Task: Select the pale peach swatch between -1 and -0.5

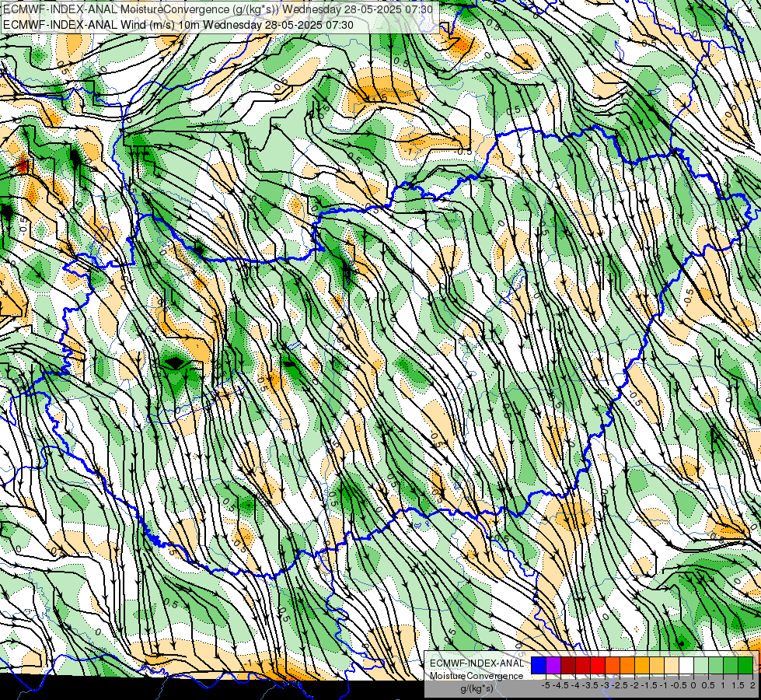Action: coord(672,665)
